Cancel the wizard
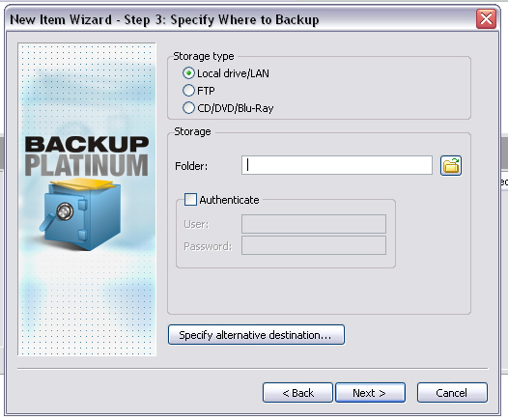Screen dimensions: 508x420 (x=452, y=393)
